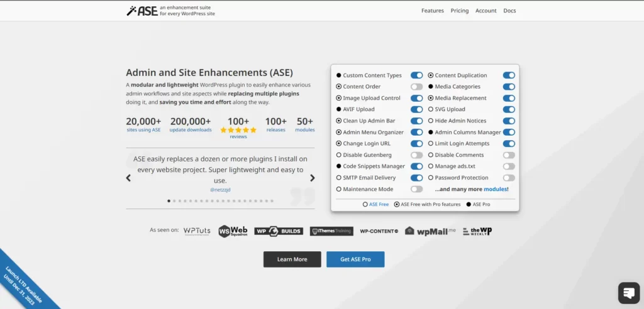This screenshot has width=644, height=309.
Task: Open the 'releases' link
Action: click(275, 129)
